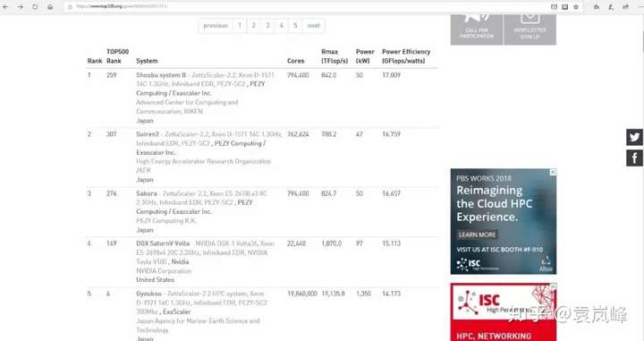Click the share page icon

point(625,6)
